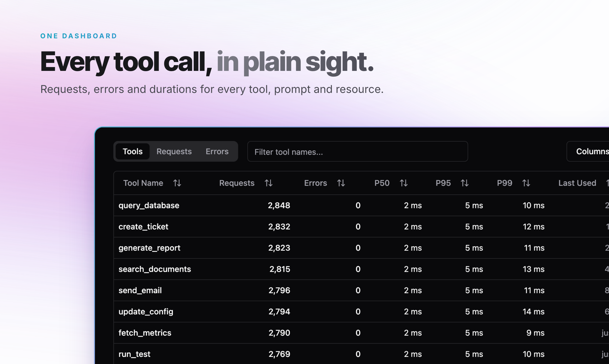Click the 2,823 requests value

[x=279, y=248]
